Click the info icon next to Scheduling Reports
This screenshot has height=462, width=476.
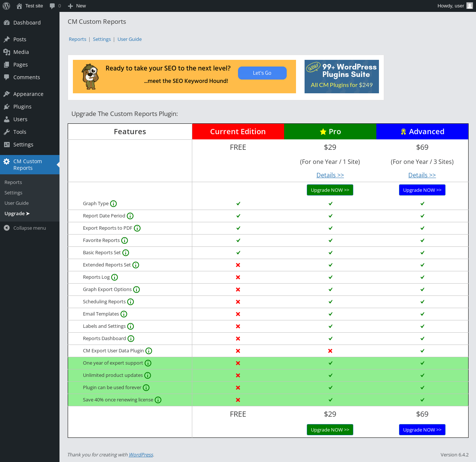tap(131, 302)
